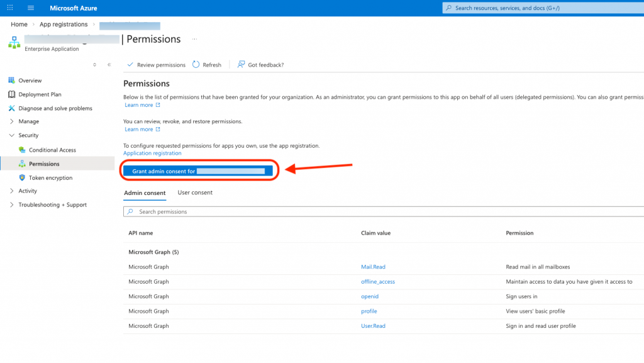
Task: Open the Application registration link
Action: 152,153
